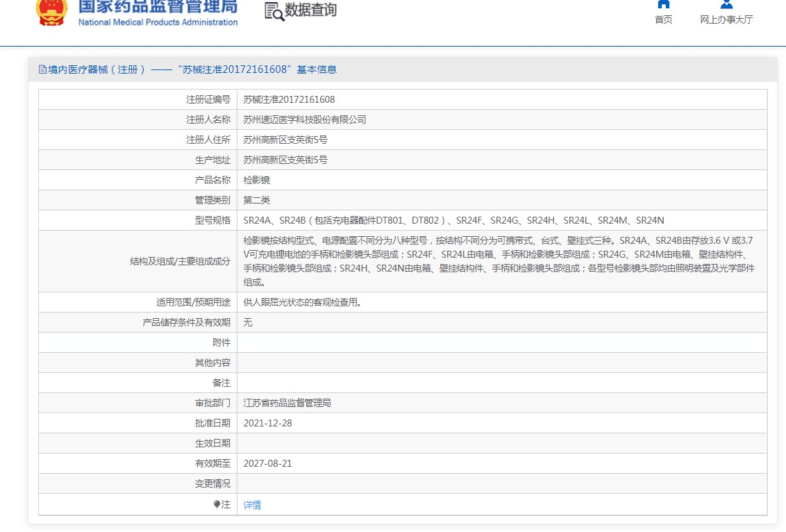The height and width of the screenshot is (532, 786).
Task: Click the 附件 row label
Action: coord(221,342)
